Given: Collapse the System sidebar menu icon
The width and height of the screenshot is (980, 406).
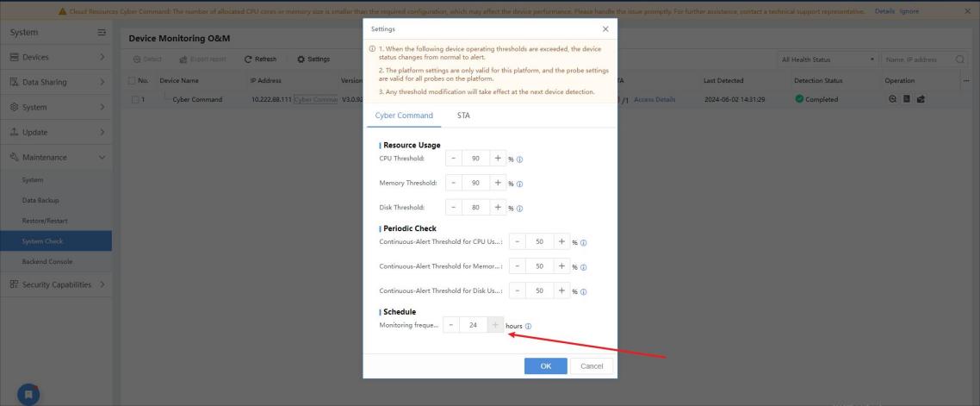Looking at the screenshot, I should [x=102, y=33].
